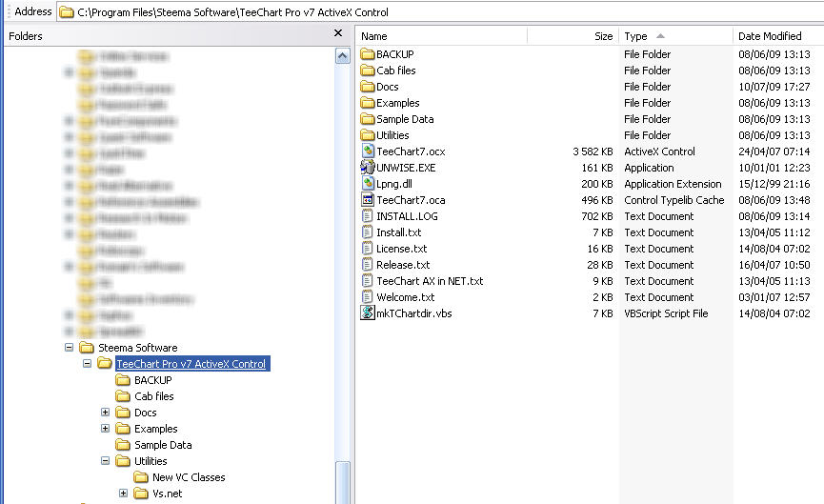The width and height of the screenshot is (824, 504).
Task: Sort file list by Date Modified column
Action: tap(778, 36)
